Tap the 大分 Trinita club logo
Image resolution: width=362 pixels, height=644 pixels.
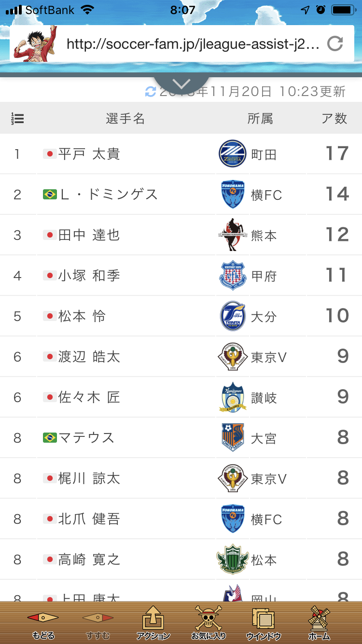pos(233,316)
